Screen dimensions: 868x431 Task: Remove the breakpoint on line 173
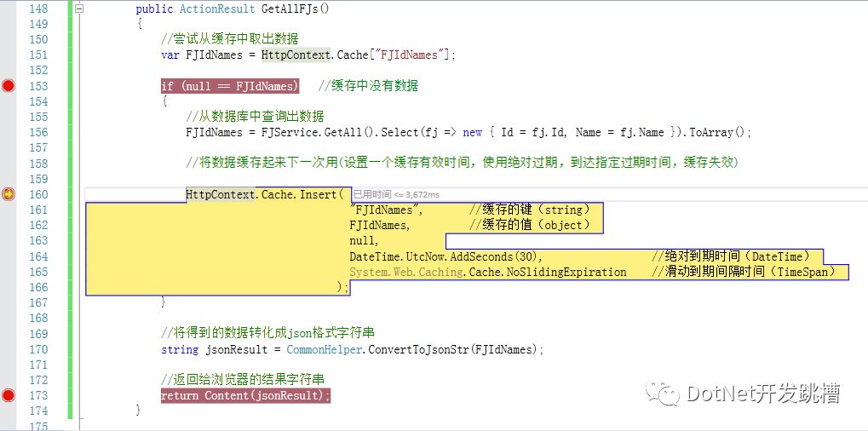click(9, 395)
